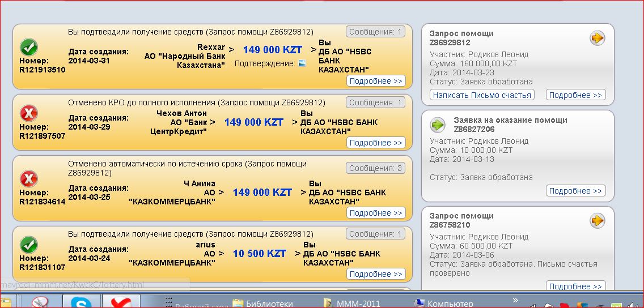Click Сумма: 10 000,00 KZT text
The height and width of the screenshot is (308, 644).
point(472,150)
